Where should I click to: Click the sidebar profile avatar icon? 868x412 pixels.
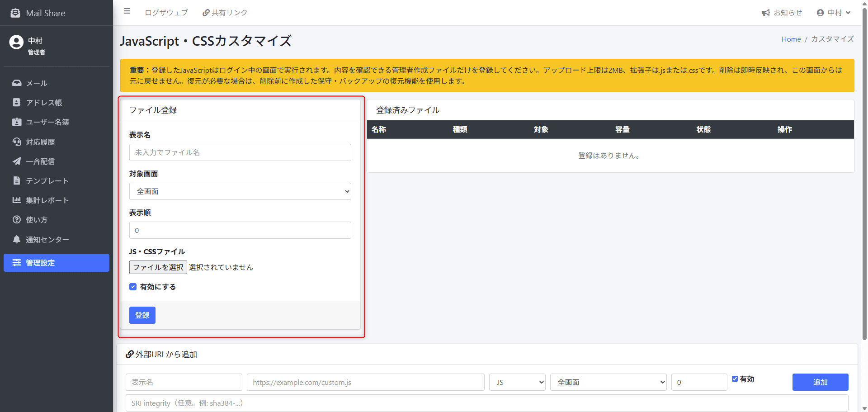16,42
